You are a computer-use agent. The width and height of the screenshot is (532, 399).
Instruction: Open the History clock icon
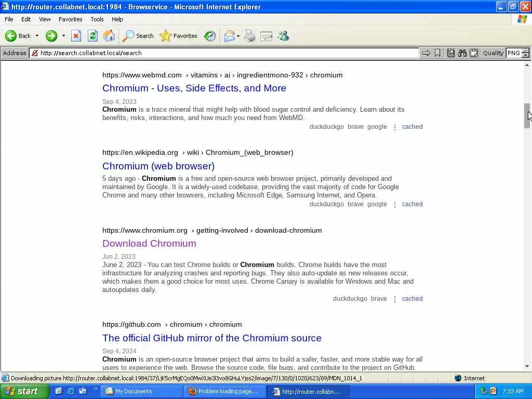coord(210,36)
